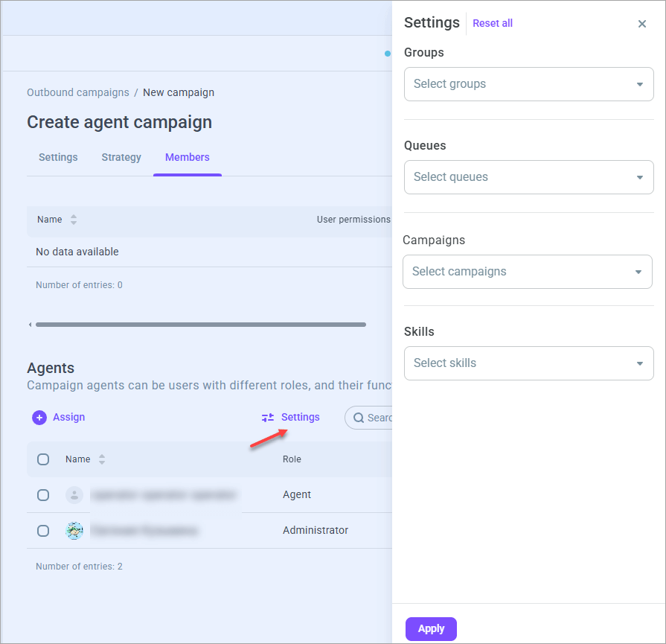Click the Administrator user's avatar

(x=74, y=531)
